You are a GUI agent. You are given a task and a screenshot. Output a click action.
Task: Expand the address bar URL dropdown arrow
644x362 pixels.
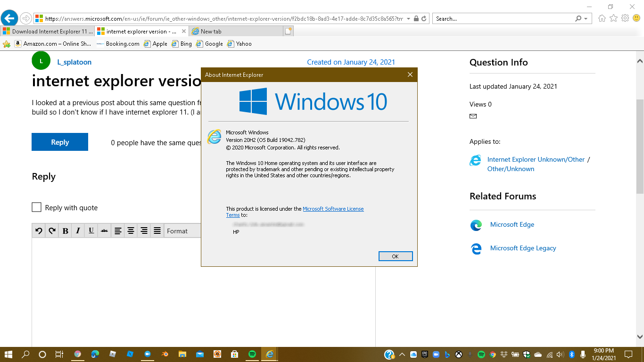[408, 19]
